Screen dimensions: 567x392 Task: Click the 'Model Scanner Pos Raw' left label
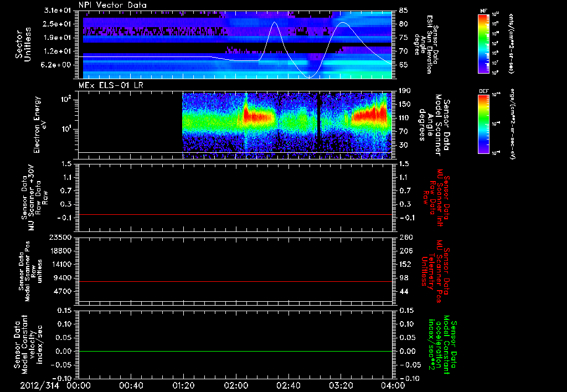point(31,271)
